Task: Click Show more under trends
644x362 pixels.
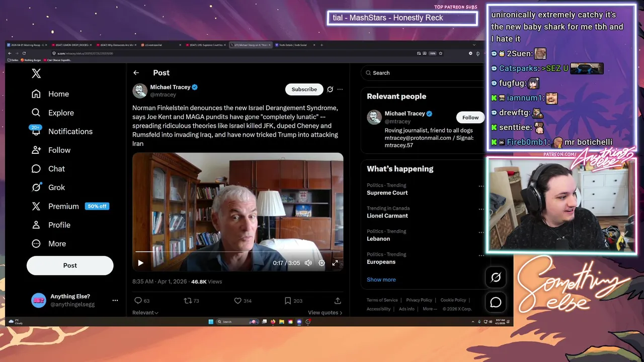Action: click(381, 280)
